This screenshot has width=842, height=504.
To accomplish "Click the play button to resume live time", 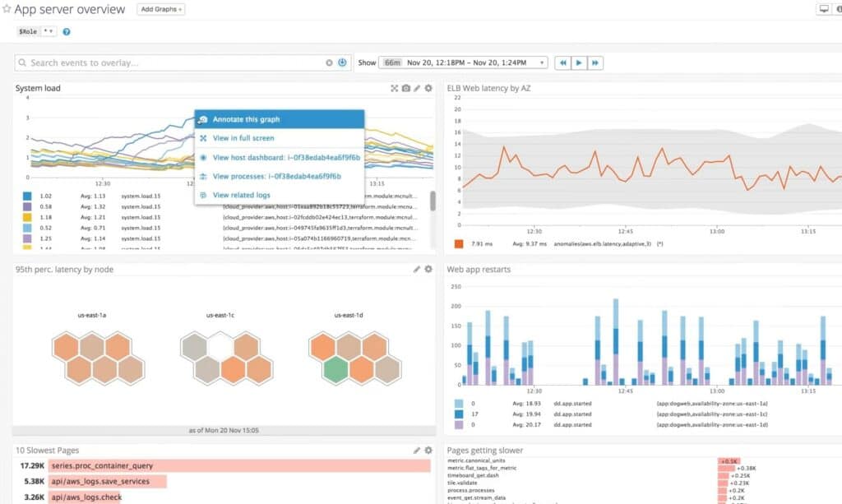I will coord(580,62).
